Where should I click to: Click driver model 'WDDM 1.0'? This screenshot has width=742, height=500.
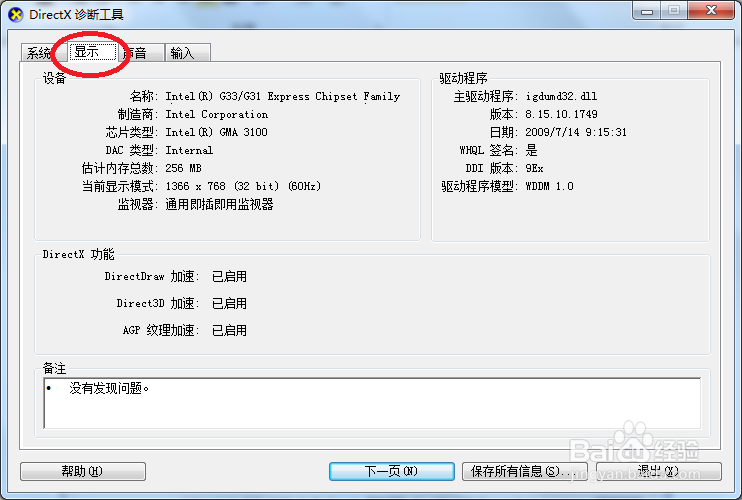549,186
